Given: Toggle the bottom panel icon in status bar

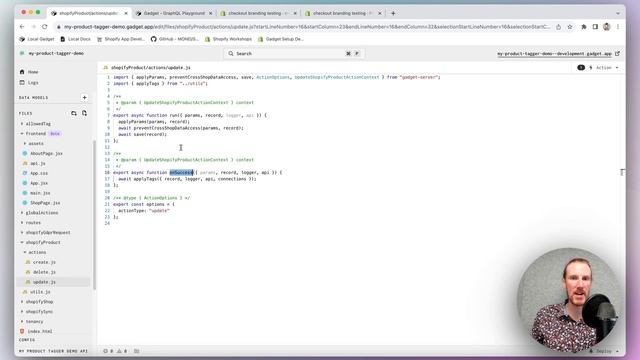Looking at the screenshot, I should [136, 351].
